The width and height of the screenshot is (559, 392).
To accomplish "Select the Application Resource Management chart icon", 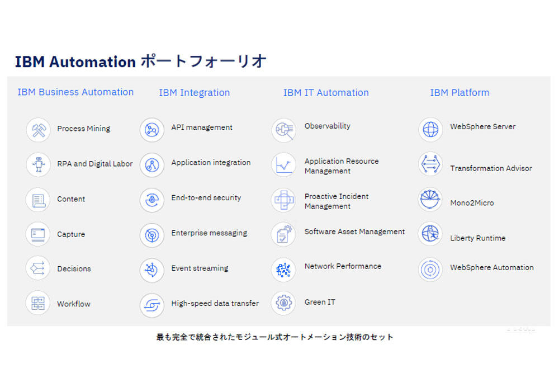I will pyautogui.click(x=284, y=165).
